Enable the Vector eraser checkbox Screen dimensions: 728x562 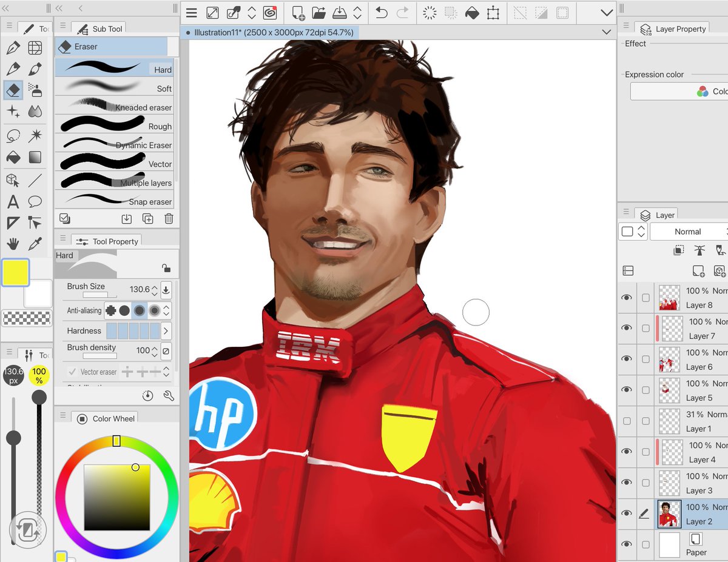point(73,372)
